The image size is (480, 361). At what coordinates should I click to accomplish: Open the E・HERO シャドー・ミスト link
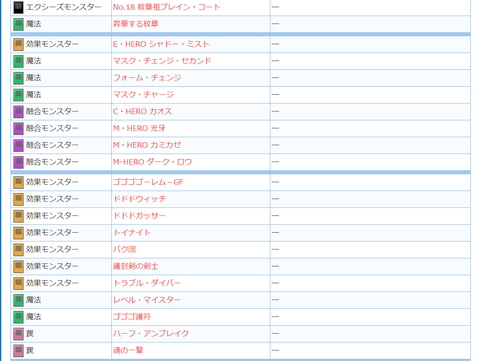(x=161, y=44)
